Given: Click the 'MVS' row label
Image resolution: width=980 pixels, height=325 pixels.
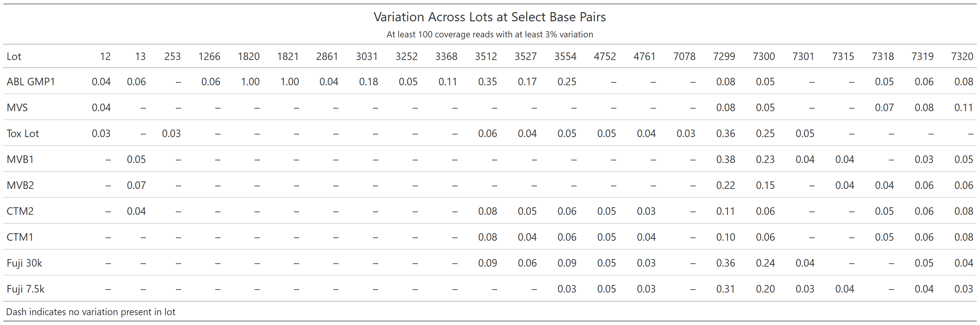Looking at the screenshot, I should (x=17, y=107).
